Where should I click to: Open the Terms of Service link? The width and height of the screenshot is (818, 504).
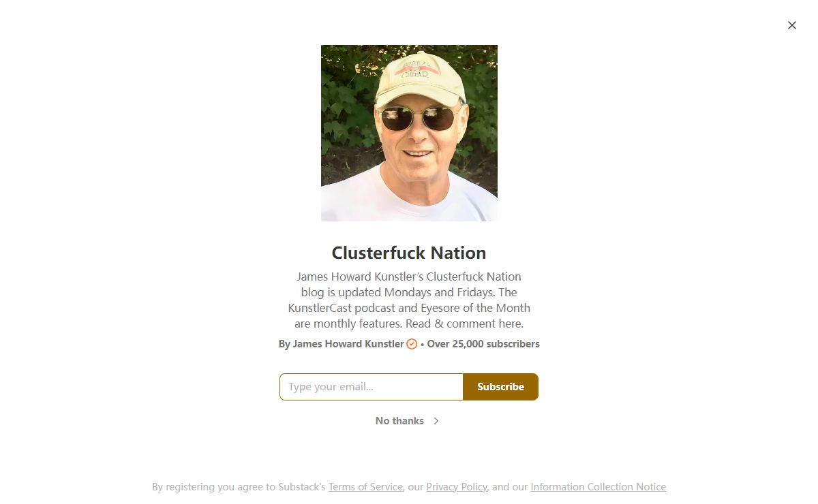tap(365, 487)
